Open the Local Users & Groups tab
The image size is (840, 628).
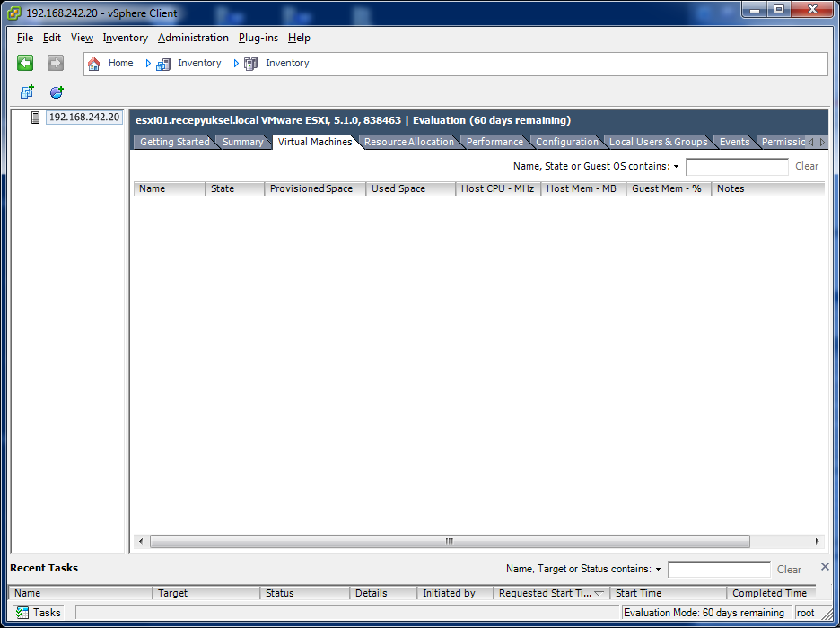(659, 142)
